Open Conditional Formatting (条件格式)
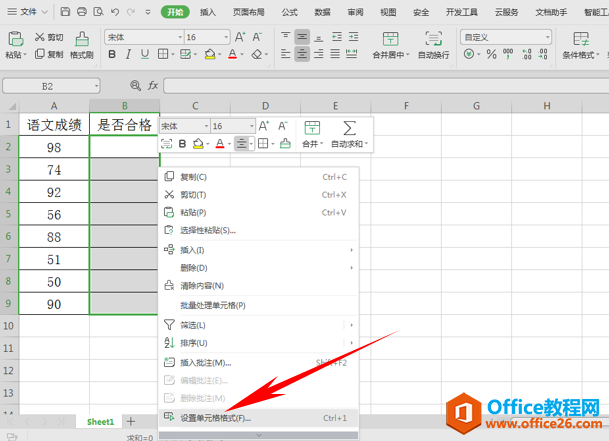This screenshot has height=441, width=609. 581,45
